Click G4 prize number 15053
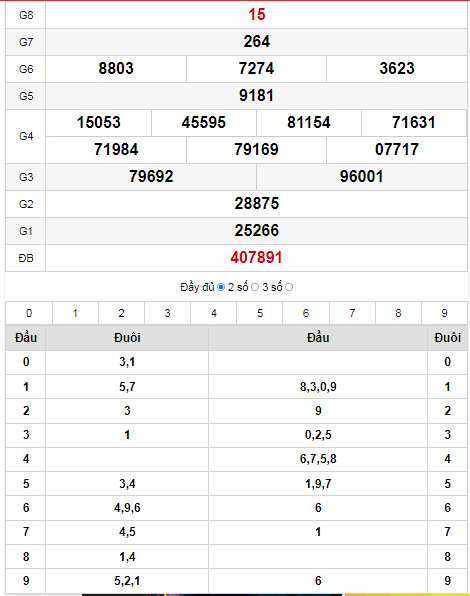Screen dimensions: 470x596 98,123
